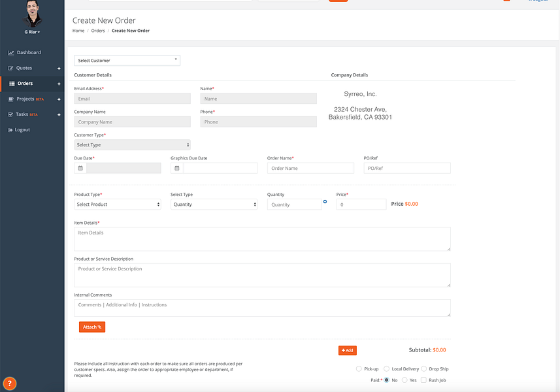Click the Dashboard chart icon in sidebar

pyautogui.click(x=10, y=53)
